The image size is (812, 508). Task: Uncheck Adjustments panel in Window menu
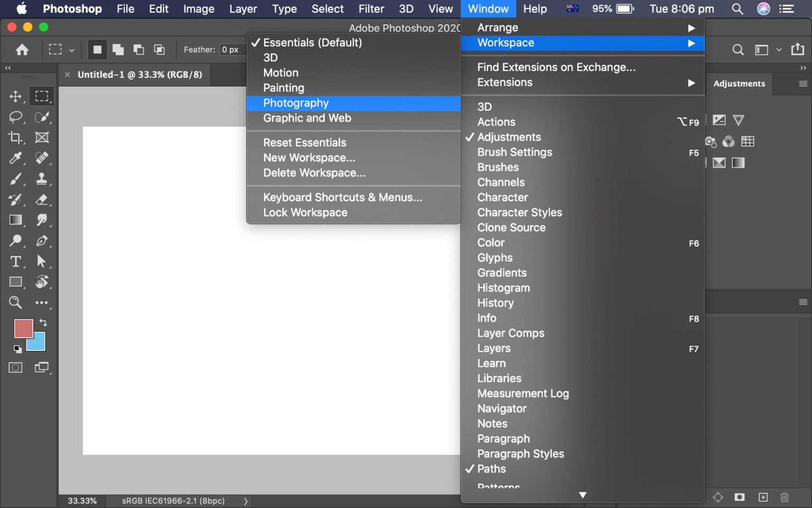(x=509, y=137)
